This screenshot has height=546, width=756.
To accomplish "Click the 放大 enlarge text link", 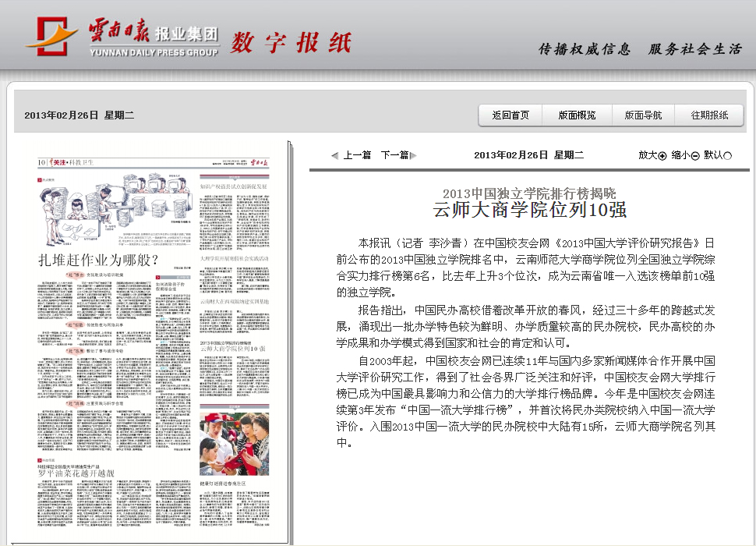I will (x=648, y=155).
